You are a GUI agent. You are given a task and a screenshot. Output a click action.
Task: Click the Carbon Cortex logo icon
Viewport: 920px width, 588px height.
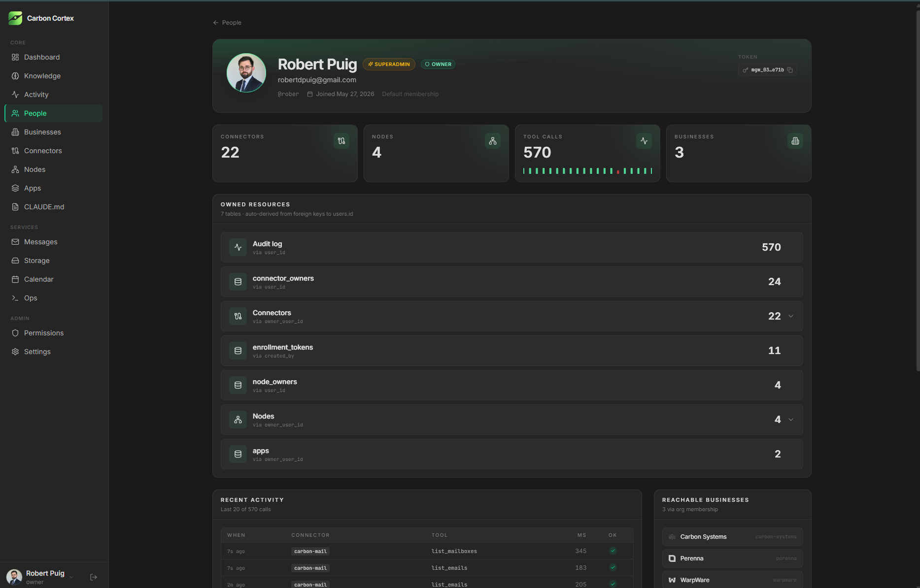click(15, 18)
